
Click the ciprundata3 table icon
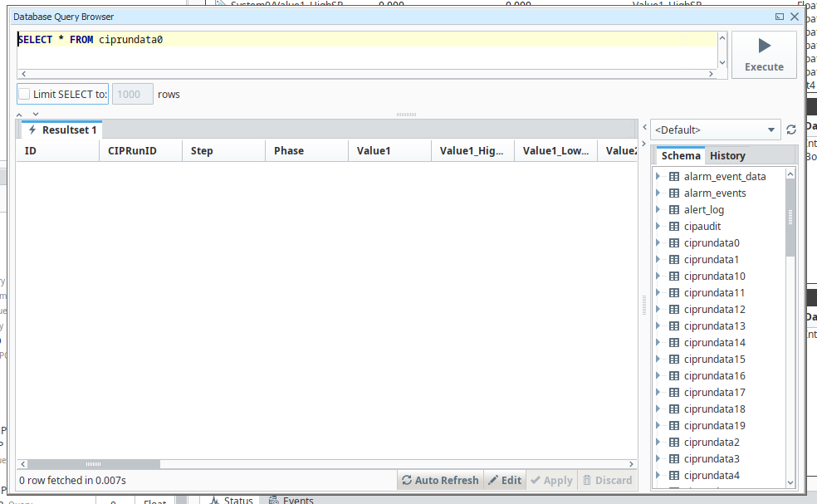tap(673, 458)
